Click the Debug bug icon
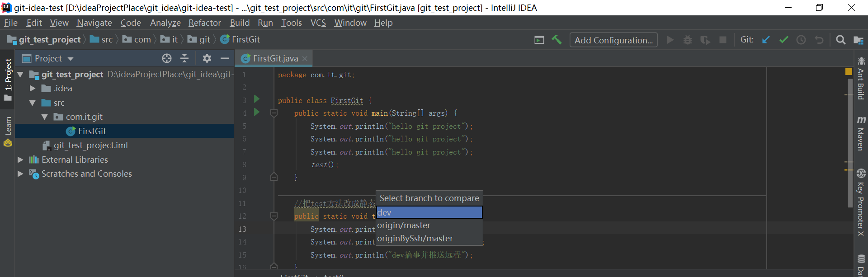The width and height of the screenshot is (868, 277). pyautogui.click(x=688, y=40)
